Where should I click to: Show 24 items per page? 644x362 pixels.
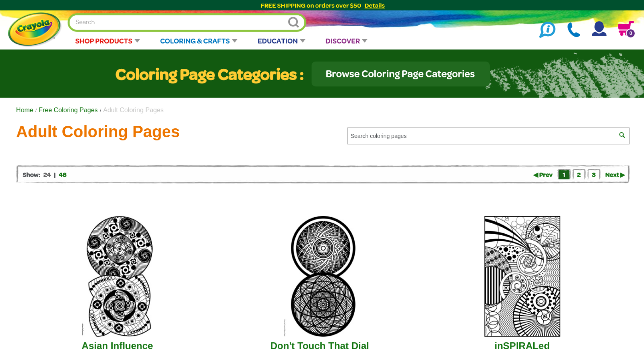tap(47, 175)
